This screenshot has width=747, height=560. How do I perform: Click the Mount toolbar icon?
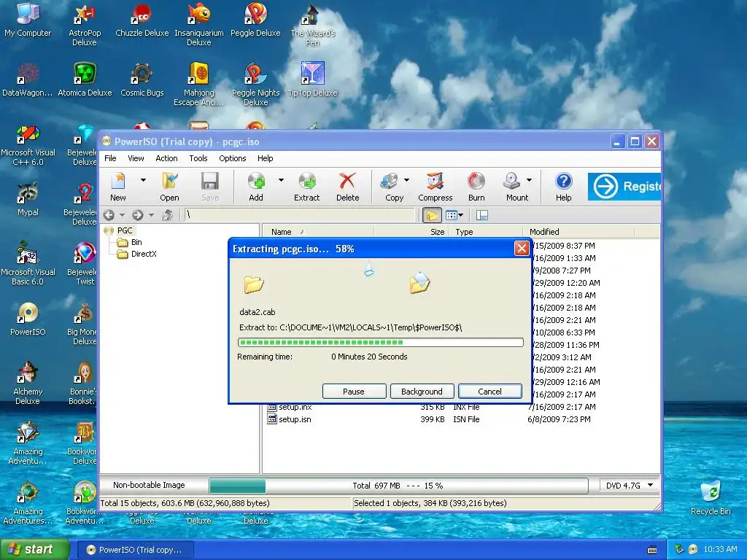pyautogui.click(x=516, y=187)
